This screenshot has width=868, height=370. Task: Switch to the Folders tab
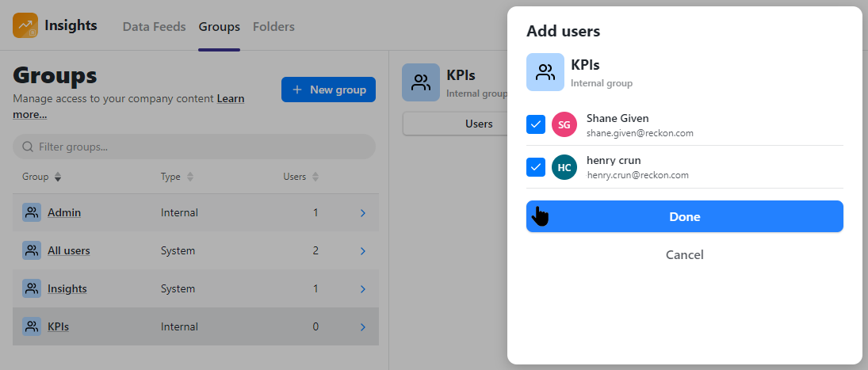click(x=273, y=27)
